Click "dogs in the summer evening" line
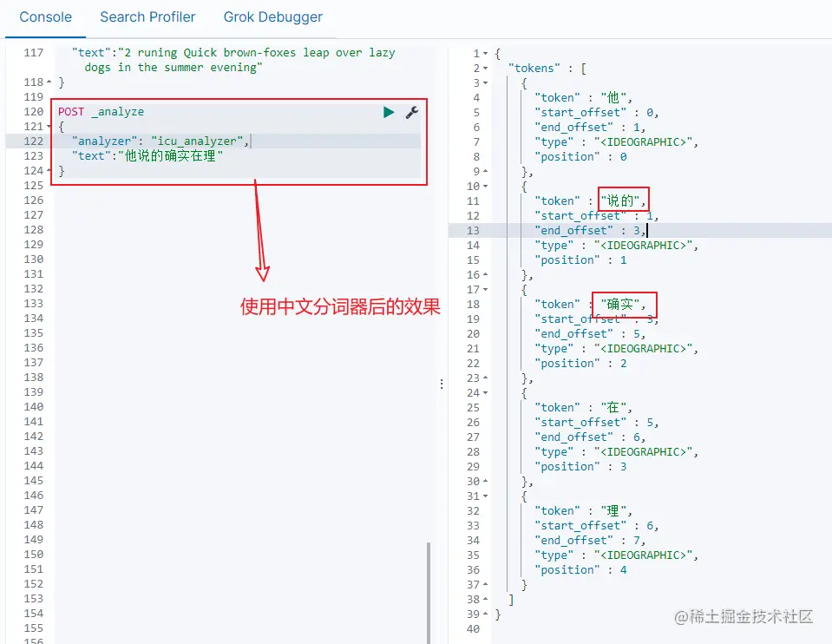The width and height of the screenshot is (832, 644). tap(173, 68)
